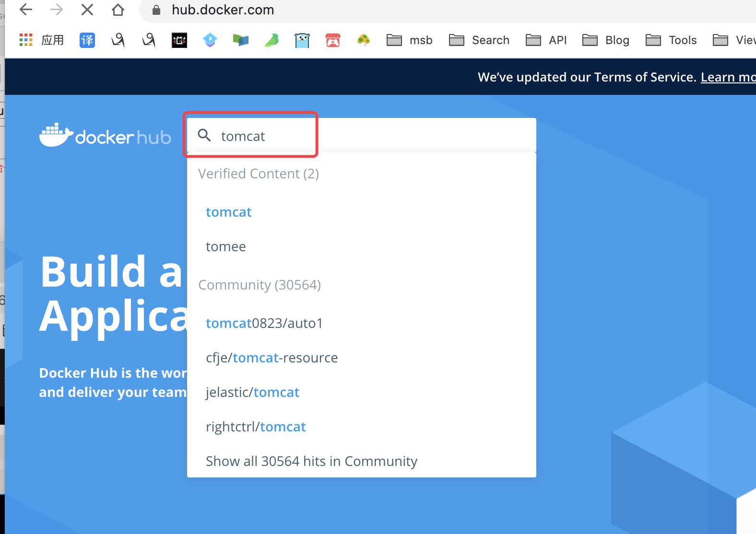Image resolution: width=756 pixels, height=534 pixels.
Task: Open the Tools bookmarks folder
Action: tap(671, 40)
